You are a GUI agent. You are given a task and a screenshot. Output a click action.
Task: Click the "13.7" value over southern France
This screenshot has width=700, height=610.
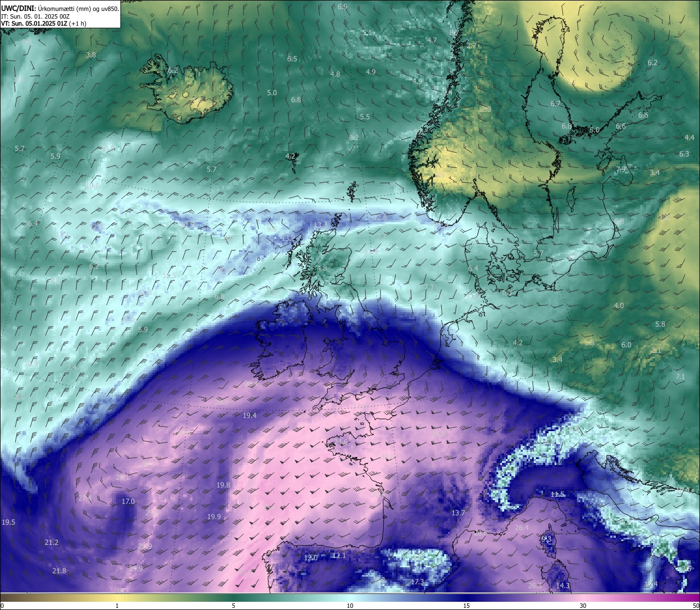click(x=458, y=513)
